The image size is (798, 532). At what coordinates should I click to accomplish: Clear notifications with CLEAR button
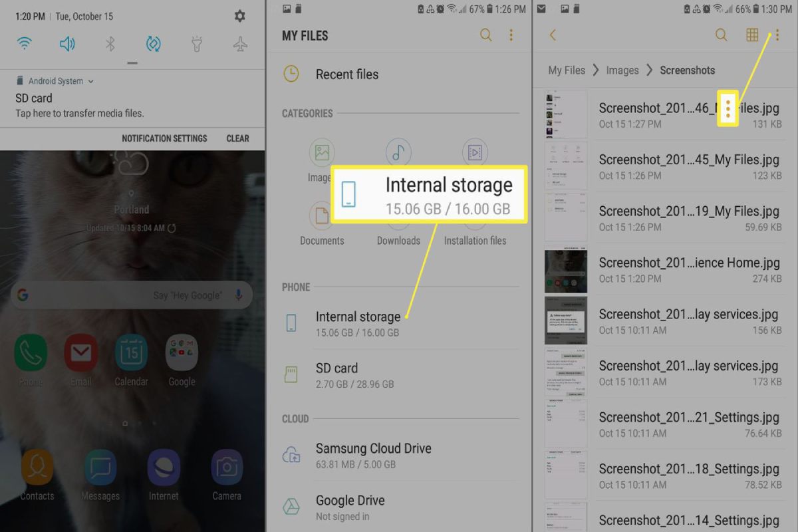point(237,138)
